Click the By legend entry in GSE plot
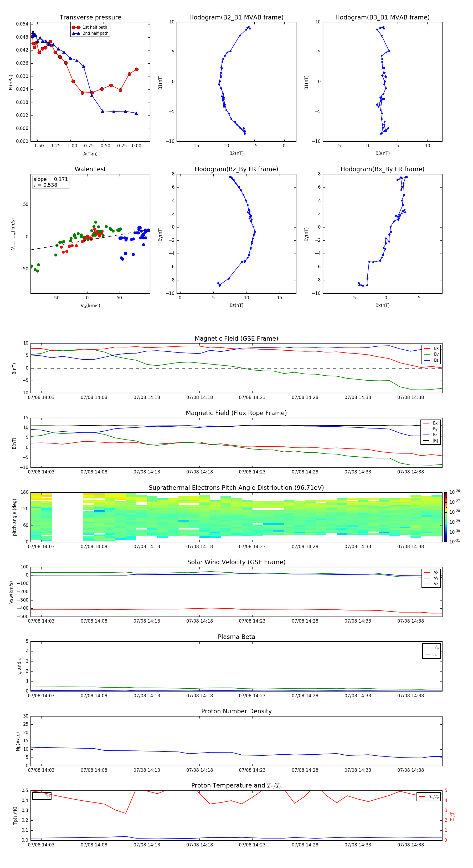The width and height of the screenshot is (473, 868). pos(431,354)
